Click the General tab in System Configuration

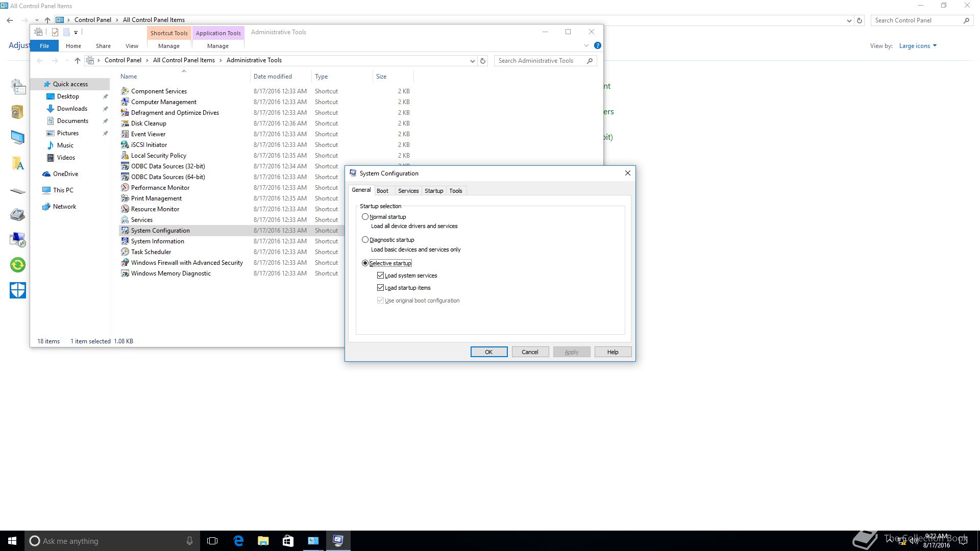(361, 190)
